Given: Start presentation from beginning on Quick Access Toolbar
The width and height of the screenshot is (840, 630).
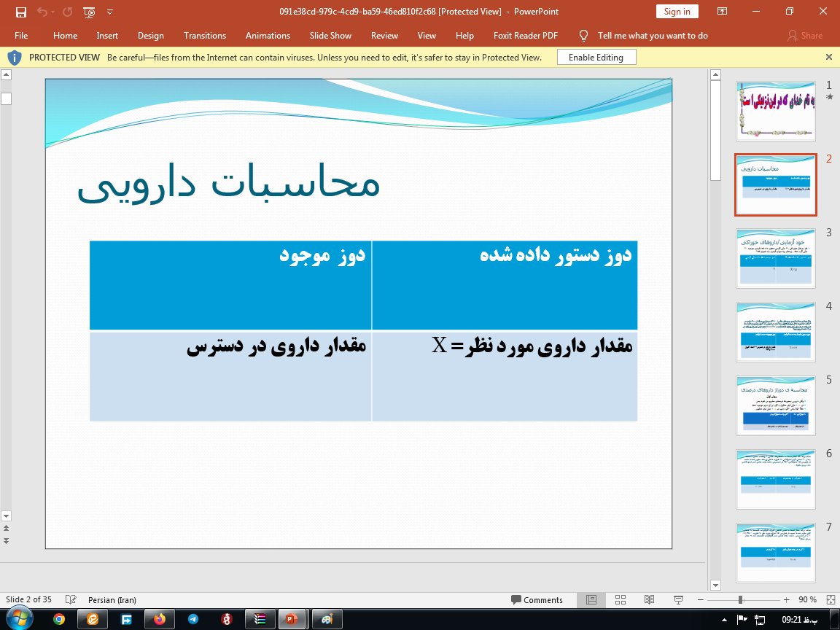Looking at the screenshot, I should coord(87,12).
